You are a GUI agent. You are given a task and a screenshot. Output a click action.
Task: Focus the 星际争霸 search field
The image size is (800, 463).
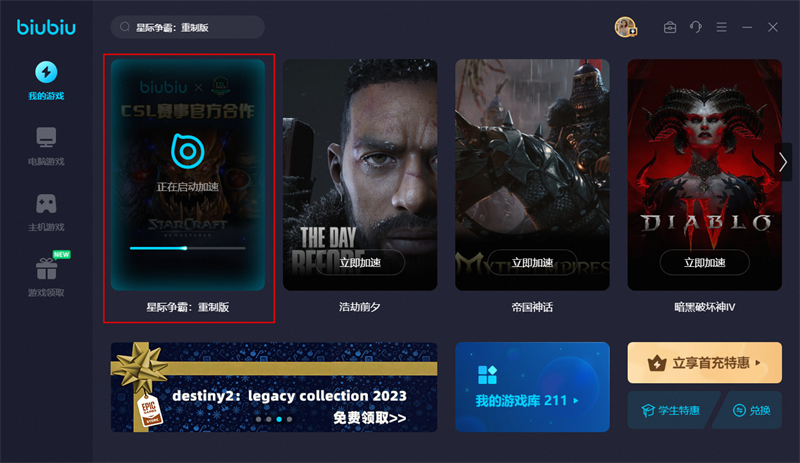[x=187, y=27]
